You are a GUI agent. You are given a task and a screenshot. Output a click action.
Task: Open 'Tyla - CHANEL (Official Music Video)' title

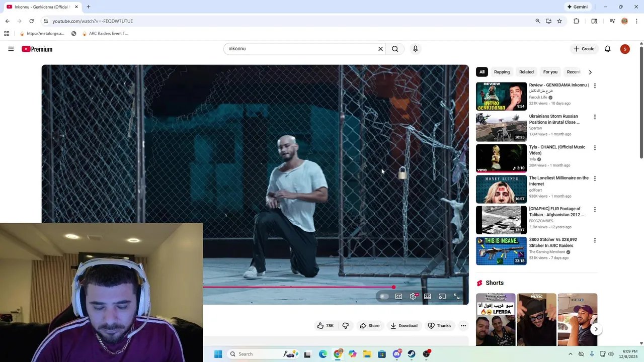click(557, 150)
